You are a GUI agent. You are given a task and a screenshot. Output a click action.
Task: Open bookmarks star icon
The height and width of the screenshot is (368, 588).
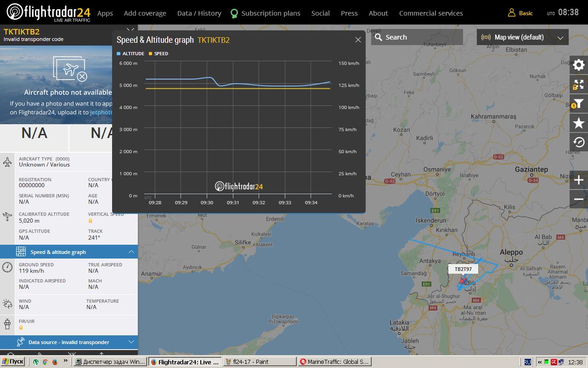(579, 123)
